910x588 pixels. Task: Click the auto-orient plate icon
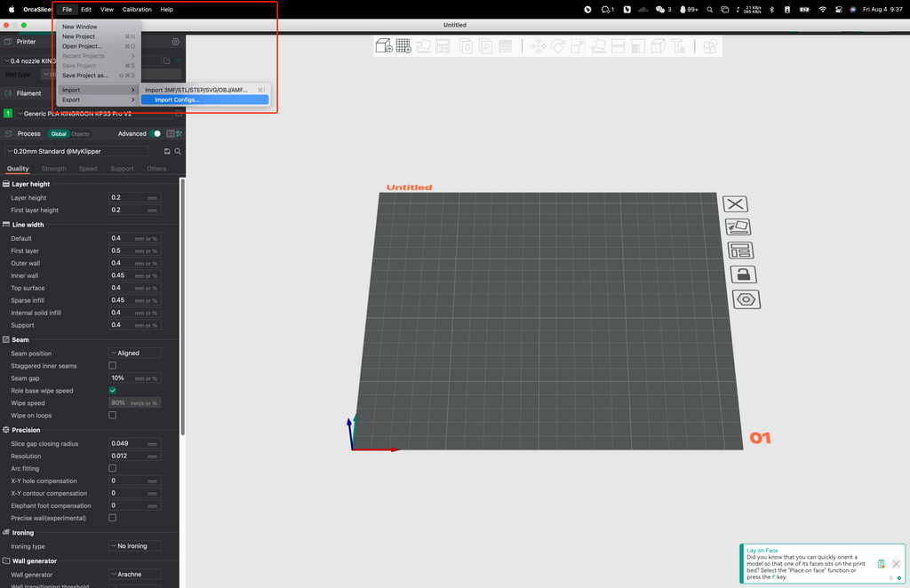coord(738,227)
